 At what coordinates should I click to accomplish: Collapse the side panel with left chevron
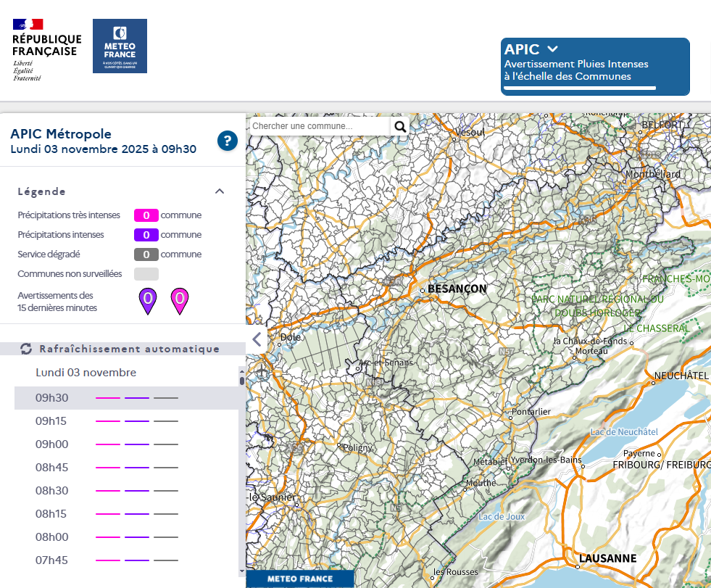click(256, 339)
